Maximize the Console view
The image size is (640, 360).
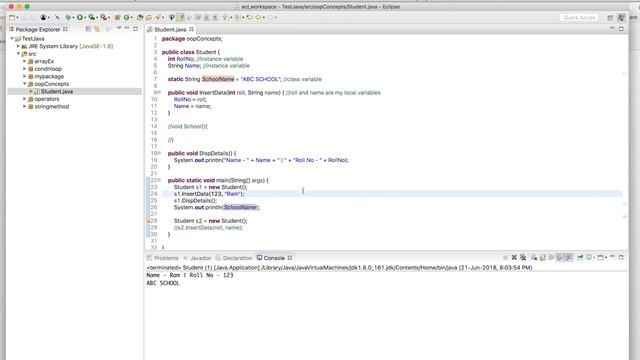click(x=621, y=258)
